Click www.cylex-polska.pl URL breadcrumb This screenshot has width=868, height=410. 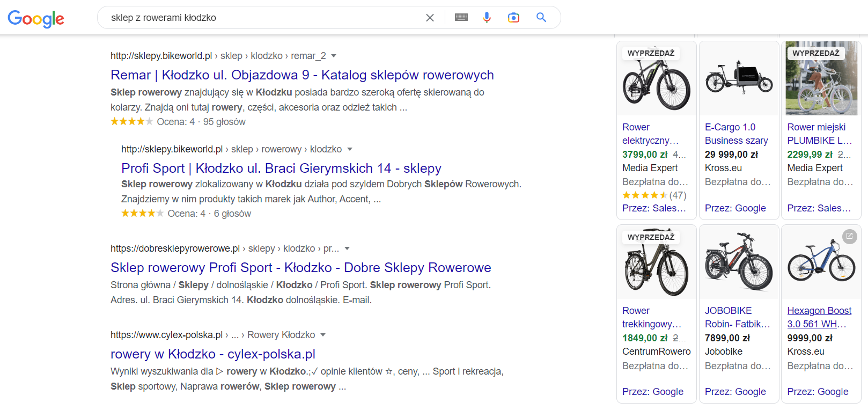tap(212, 335)
